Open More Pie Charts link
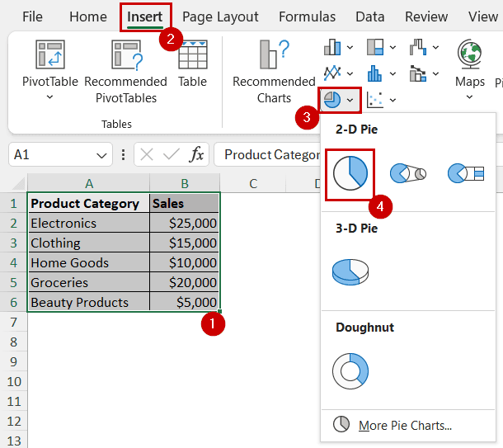The height and width of the screenshot is (448, 503). (405, 426)
